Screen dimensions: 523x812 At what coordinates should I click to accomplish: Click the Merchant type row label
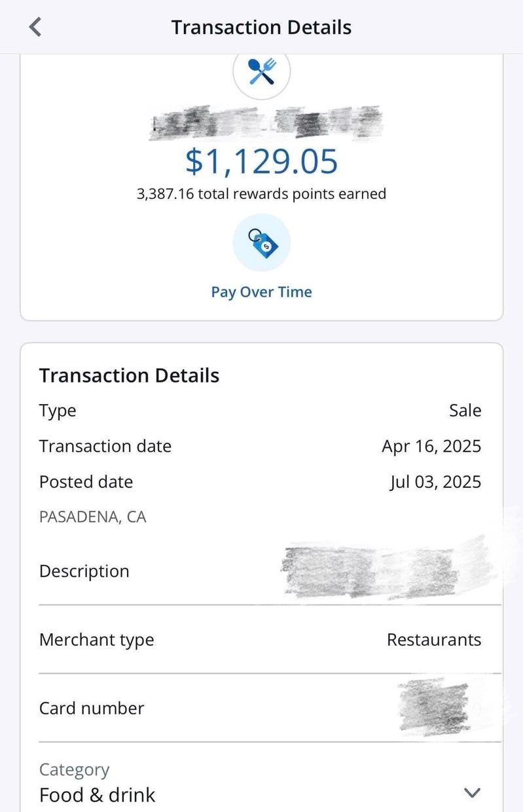(97, 640)
